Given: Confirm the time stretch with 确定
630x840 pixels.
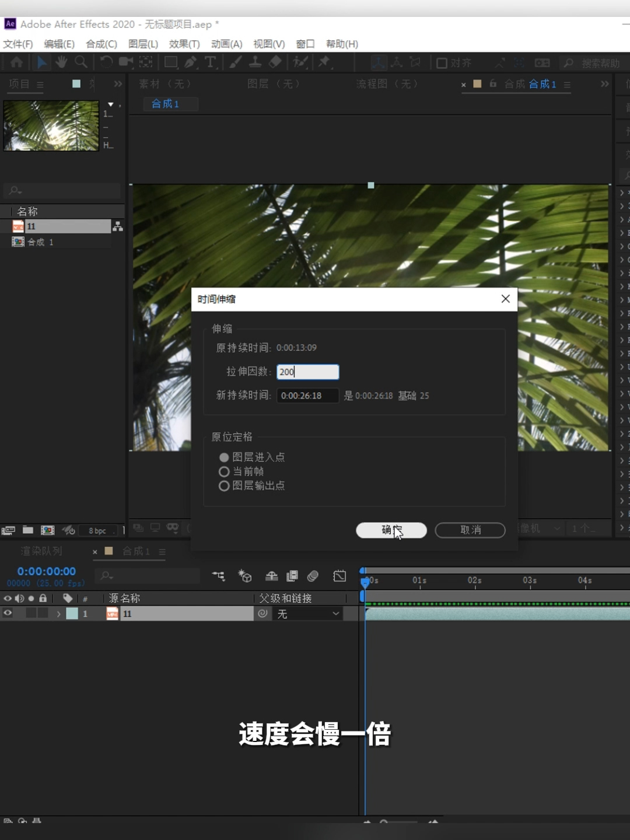Looking at the screenshot, I should 391,530.
